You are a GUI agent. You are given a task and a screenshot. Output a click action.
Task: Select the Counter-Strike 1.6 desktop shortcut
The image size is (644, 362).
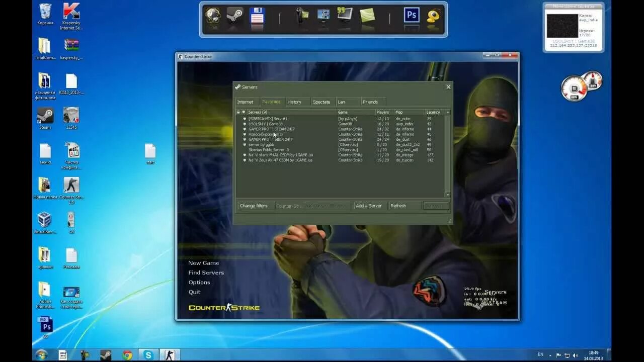[x=71, y=191]
